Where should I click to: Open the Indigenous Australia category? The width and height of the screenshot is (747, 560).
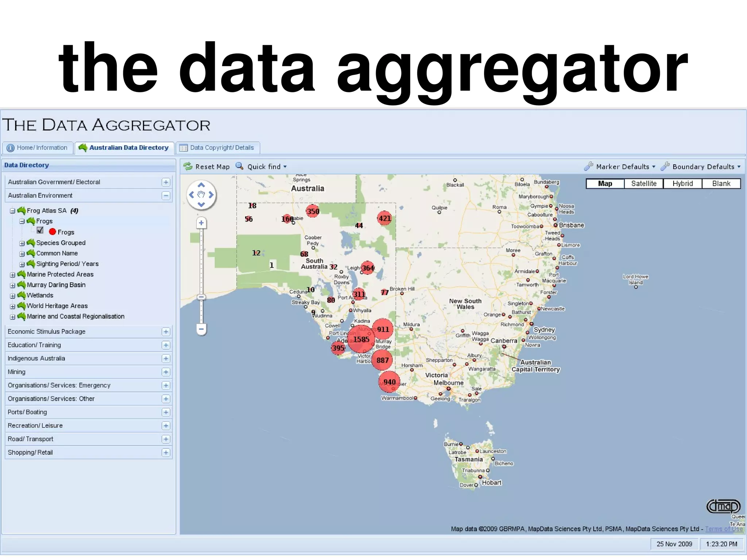[x=89, y=359]
